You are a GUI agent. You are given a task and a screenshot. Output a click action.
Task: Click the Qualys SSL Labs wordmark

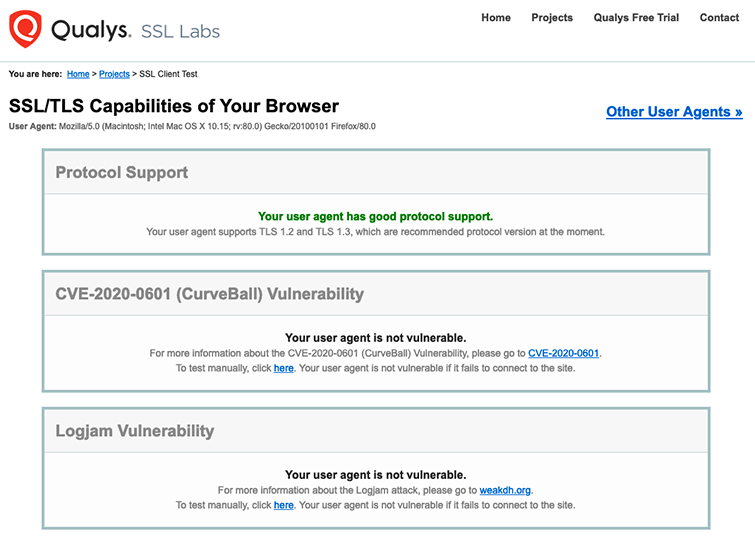135,30
